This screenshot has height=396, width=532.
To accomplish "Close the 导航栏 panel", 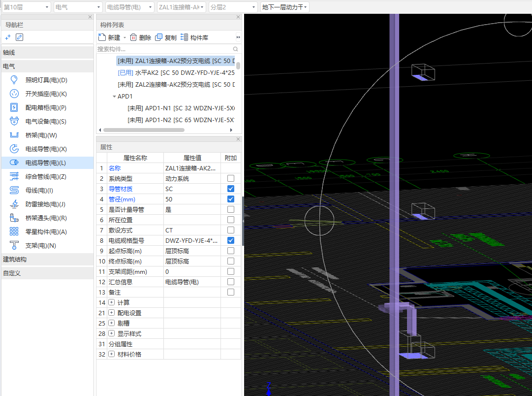I will click(x=90, y=17).
